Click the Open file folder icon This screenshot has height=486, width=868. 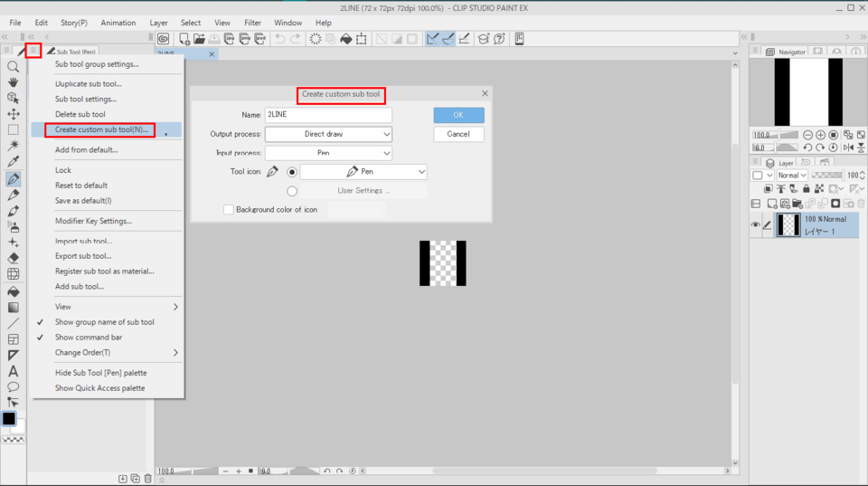pos(199,39)
